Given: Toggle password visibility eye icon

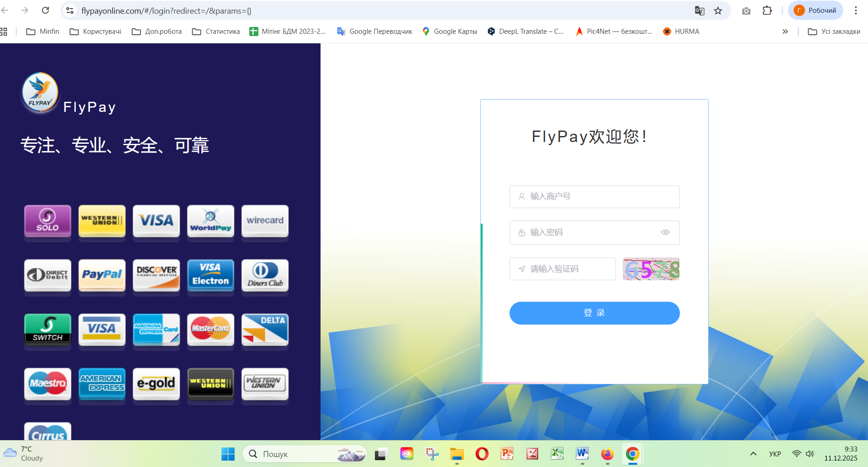Looking at the screenshot, I should (x=665, y=232).
